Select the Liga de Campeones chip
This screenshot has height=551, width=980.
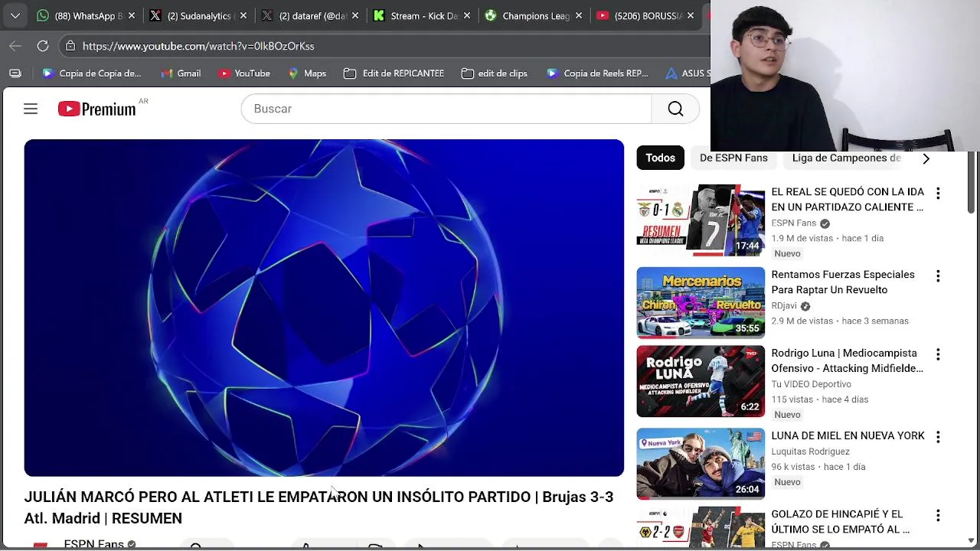[846, 158]
